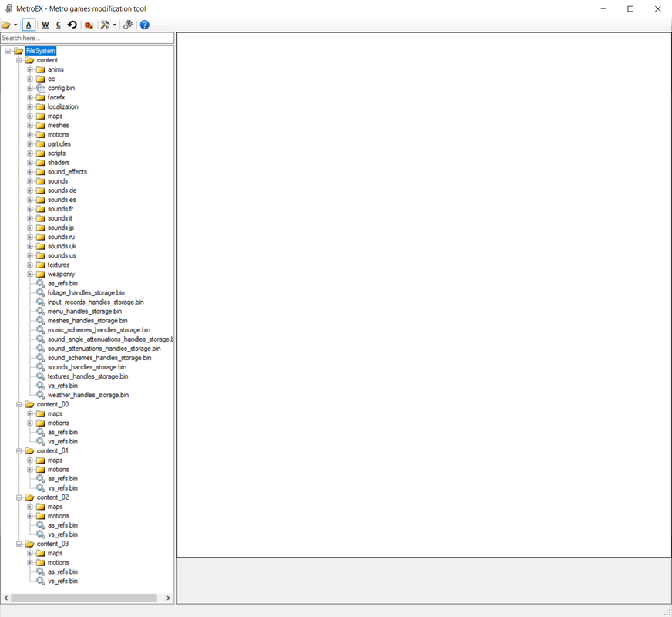The image size is (672, 617).
Task: Collapse the content folder node
Action: coord(18,60)
